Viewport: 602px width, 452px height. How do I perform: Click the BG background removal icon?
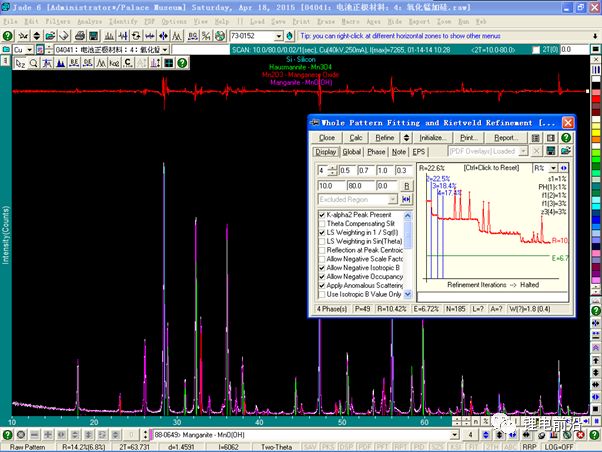pyautogui.click(x=193, y=36)
